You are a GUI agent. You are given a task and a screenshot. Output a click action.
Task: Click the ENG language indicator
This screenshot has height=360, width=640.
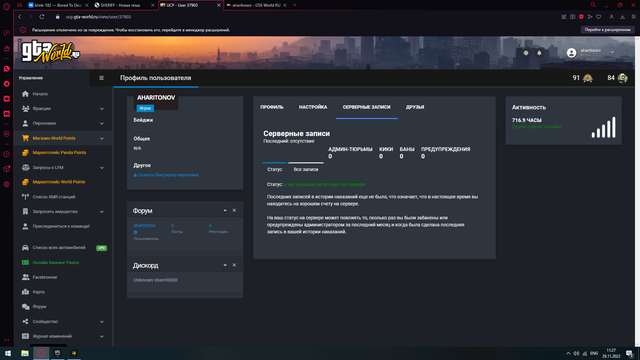coord(594,353)
